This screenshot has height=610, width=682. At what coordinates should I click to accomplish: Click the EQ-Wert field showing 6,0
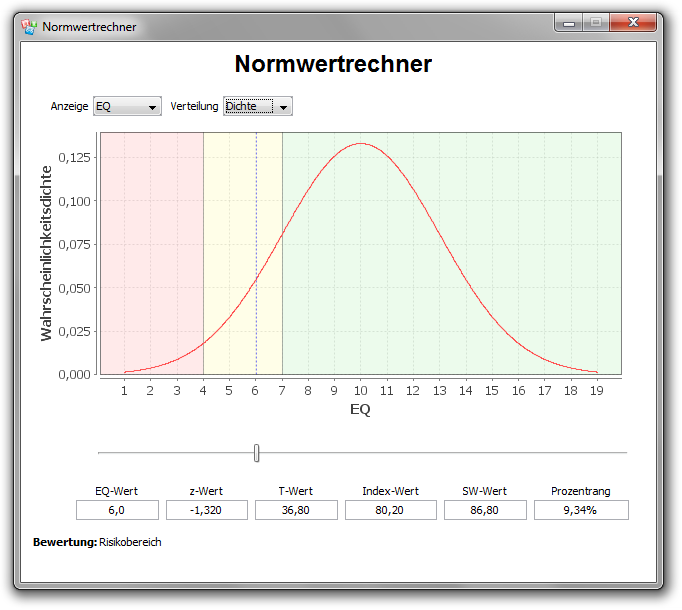pyautogui.click(x=117, y=510)
